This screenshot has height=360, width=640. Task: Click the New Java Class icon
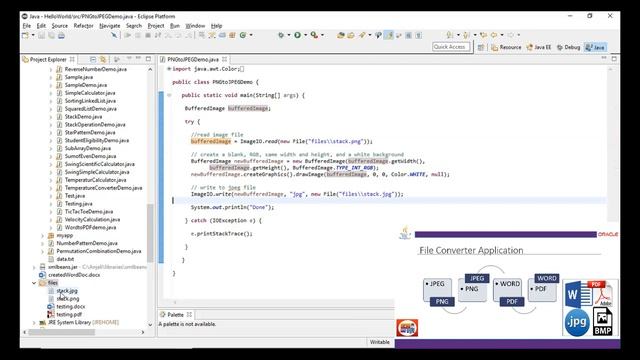point(243,36)
